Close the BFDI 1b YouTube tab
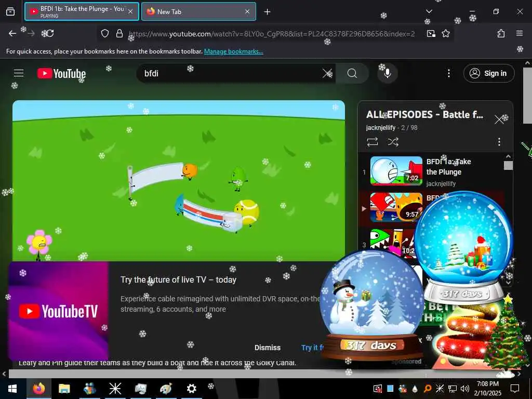Screen dimensions: 532x399 (130, 11)
